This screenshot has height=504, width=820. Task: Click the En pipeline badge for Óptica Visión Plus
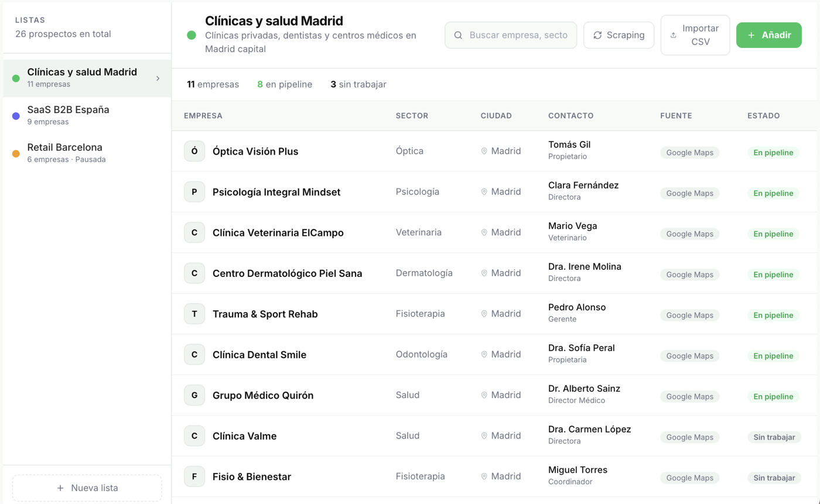[x=773, y=153]
